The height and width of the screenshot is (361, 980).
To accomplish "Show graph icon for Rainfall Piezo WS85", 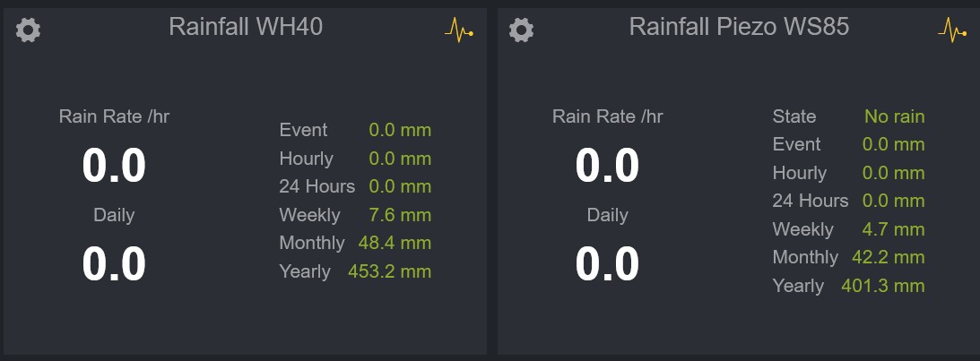I will coord(952,30).
